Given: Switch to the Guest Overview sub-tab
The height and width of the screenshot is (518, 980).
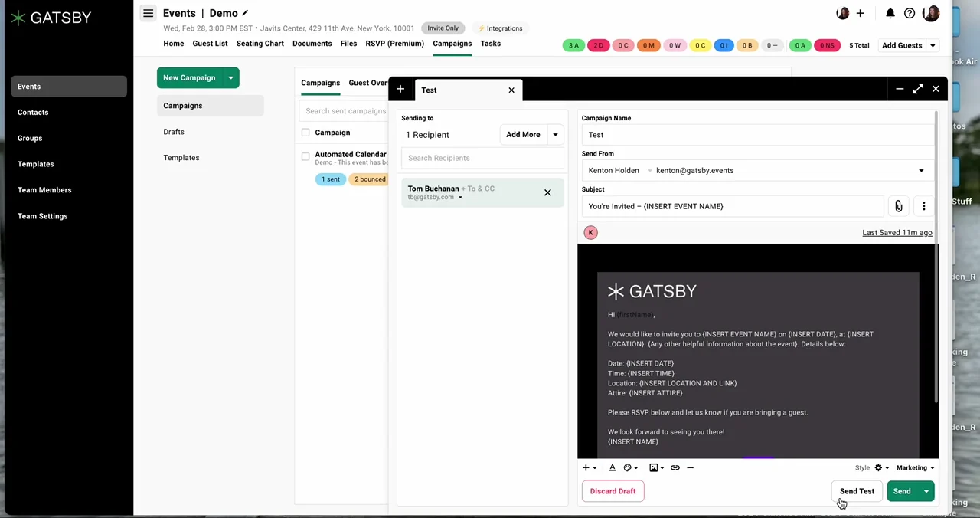Looking at the screenshot, I should tap(368, 83).
